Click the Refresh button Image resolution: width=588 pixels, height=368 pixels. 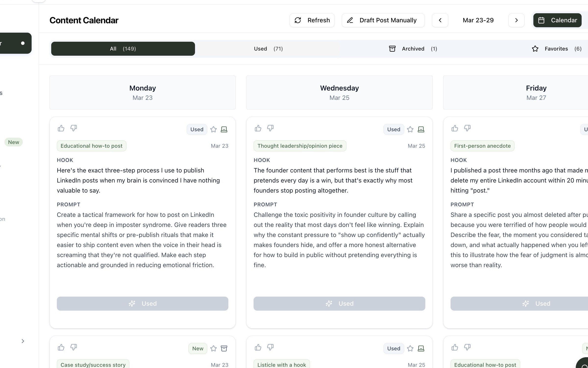[312, 20]
